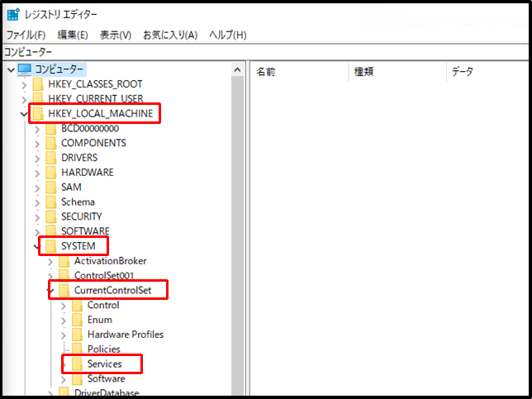The width and height of the screenshot is (532, 399).
Task: Expand the Control key
Action: [x=64, y=306]
